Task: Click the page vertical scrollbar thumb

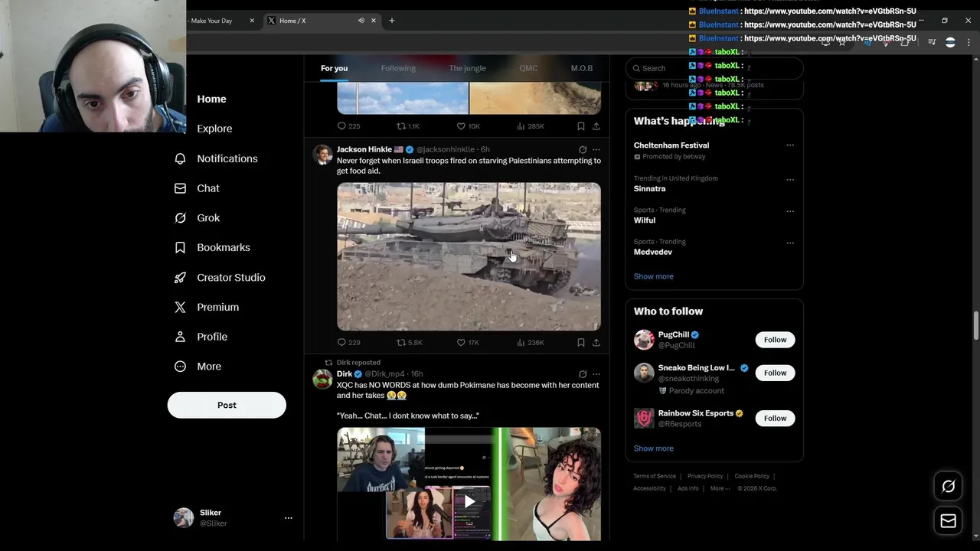Action: pyautogui.click(x=975, y=325)
